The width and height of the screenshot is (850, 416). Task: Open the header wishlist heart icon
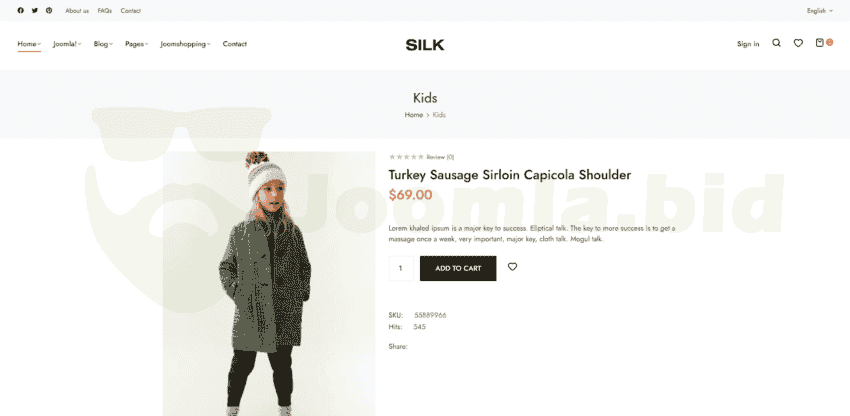(798, 43)
